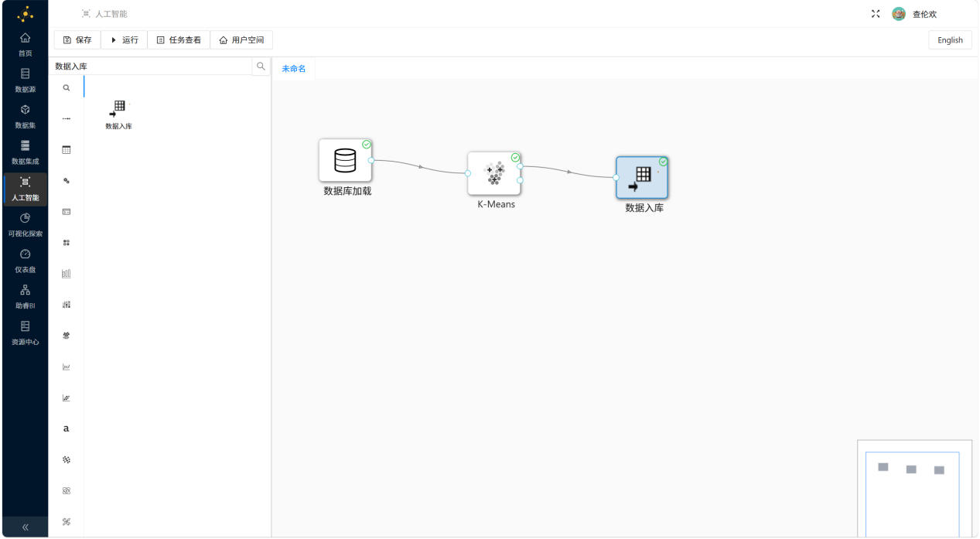The height and width of the screenshot is (539, 980).
Task: Click 运行 to run the workflow
Action: [124, 39]
